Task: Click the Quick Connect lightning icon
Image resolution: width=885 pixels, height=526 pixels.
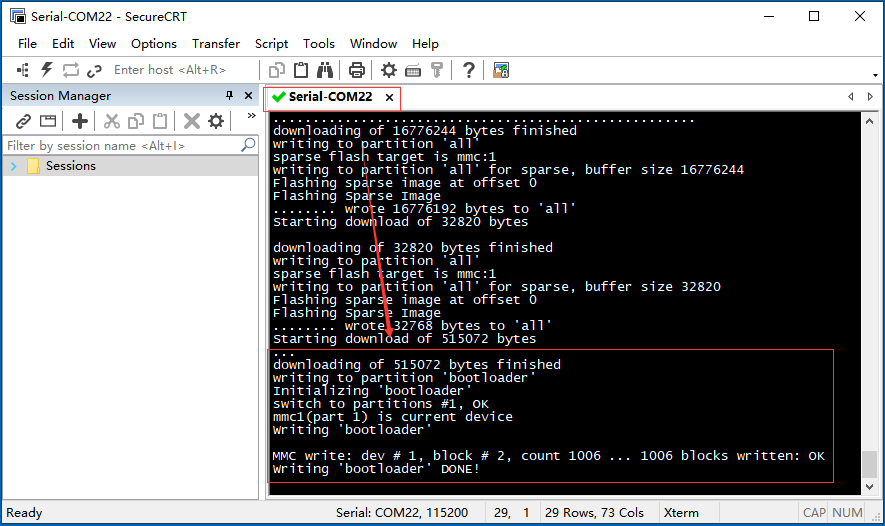Action: [47, 70]
